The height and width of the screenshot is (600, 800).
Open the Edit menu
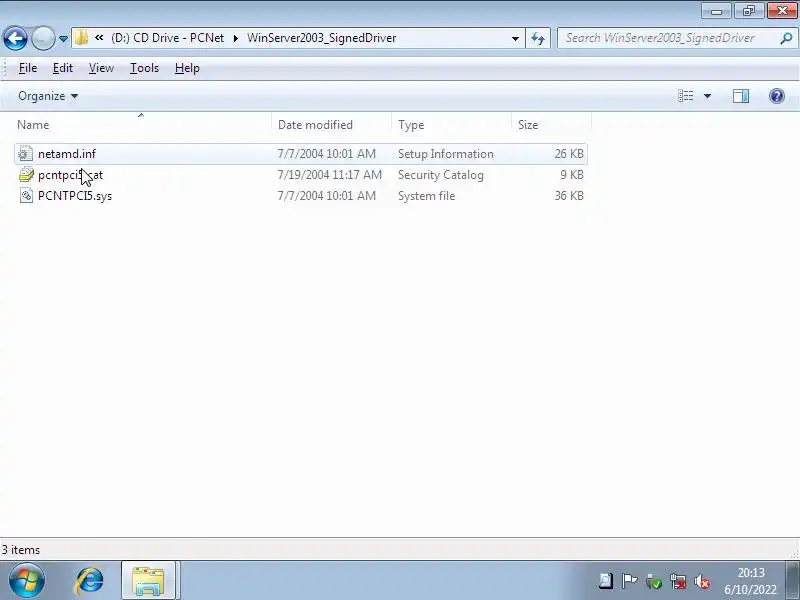click(x=63, y=68)
